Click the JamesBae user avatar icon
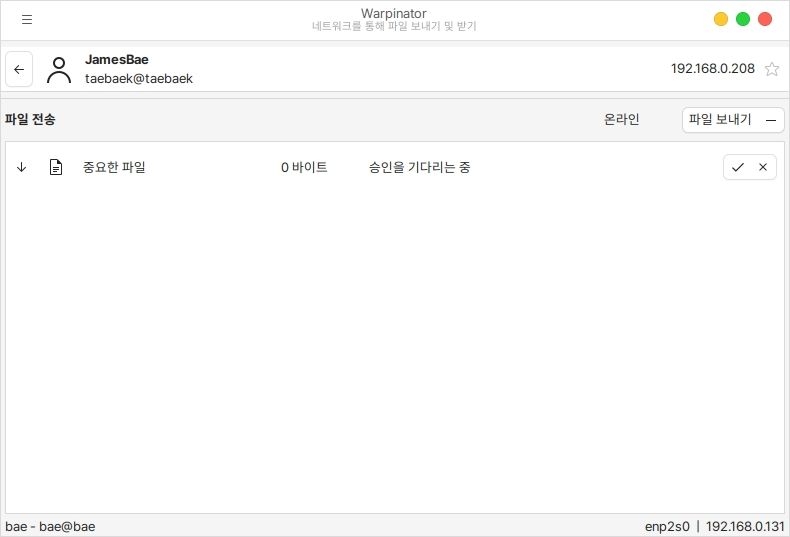 point(60,69)
